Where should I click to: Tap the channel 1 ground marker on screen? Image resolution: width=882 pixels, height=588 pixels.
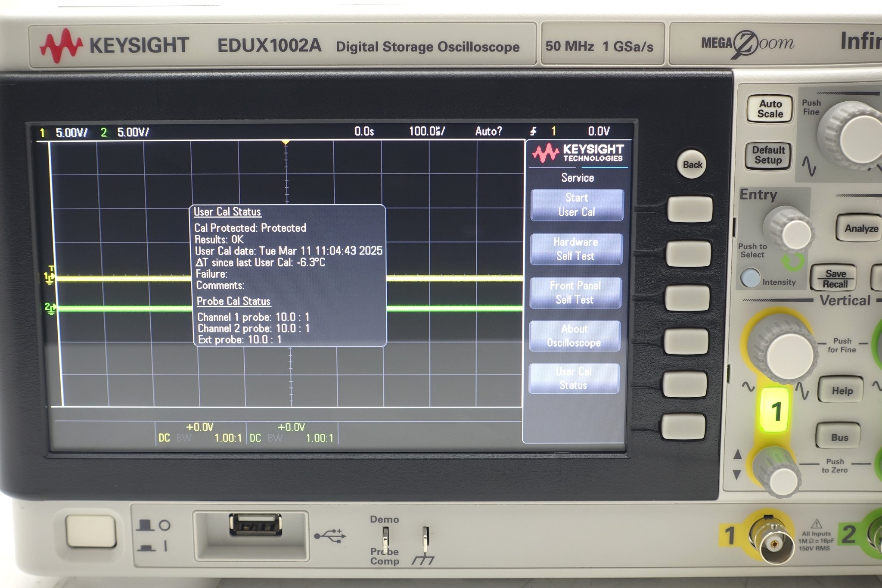pyautogui.click(x=50, y=277)
